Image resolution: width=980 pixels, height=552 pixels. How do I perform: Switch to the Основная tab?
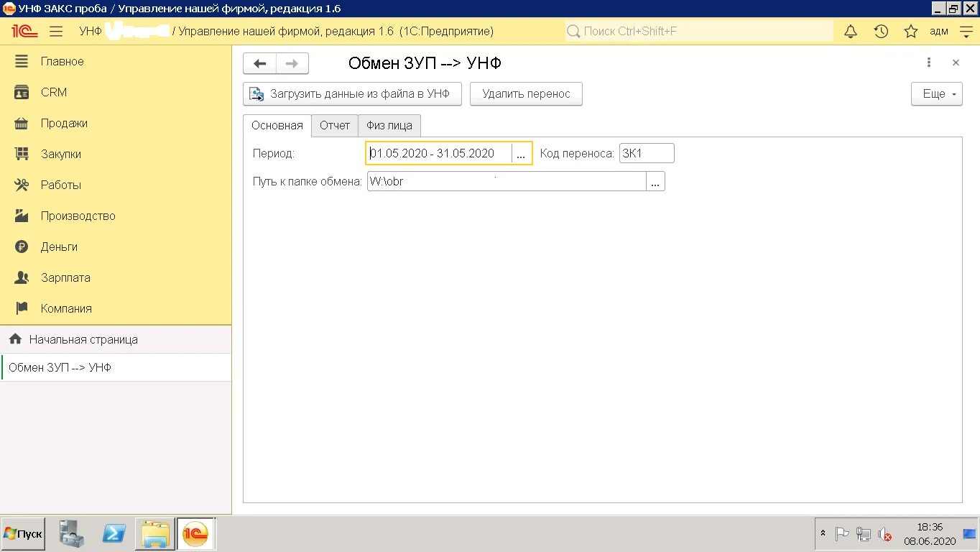pyautogui.click(x=277, y=125)
